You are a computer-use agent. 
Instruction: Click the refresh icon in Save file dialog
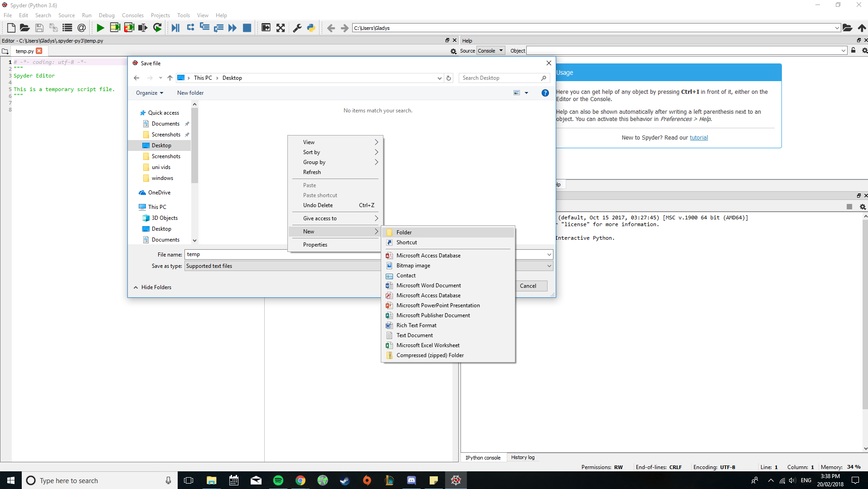click(x=449, y=78)
